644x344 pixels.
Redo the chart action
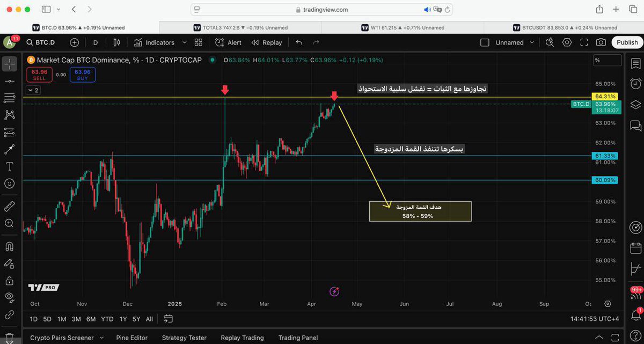click(x=316, y=42)
